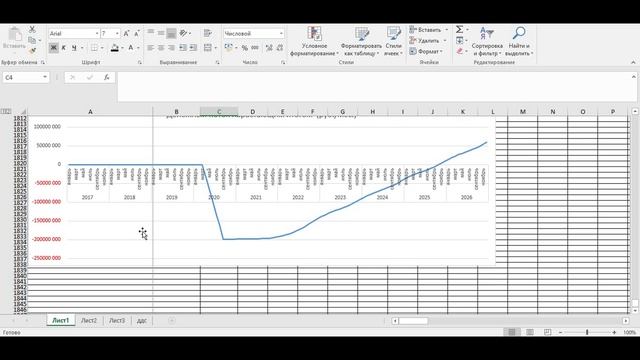Image resolution: width=640 pixels, height=360 pixels.
Task: Click the Insert Function fx icon
Action: click(107, 77)
